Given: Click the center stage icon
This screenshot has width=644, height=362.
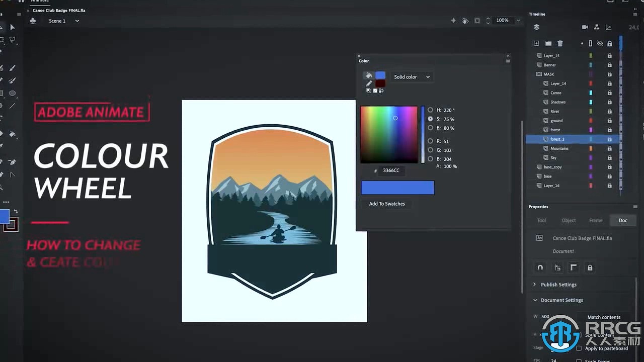Looking at the screenshot, I should point(453,21).
